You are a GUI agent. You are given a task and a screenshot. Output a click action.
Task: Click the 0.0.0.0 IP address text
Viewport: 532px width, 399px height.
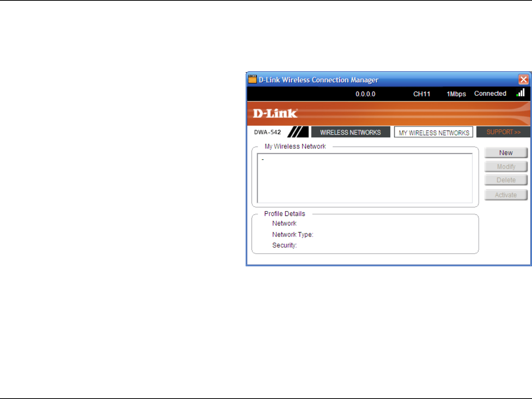tap(365, 94)
